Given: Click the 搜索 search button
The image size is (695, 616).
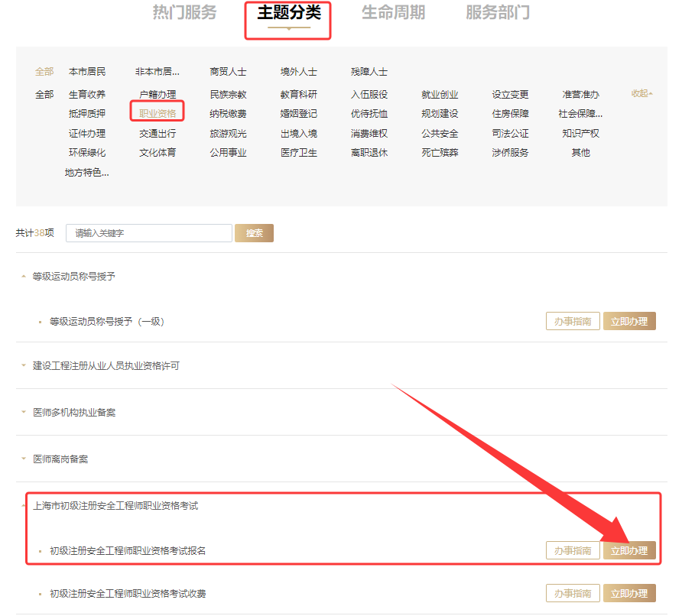Looking at the screenshot, I should click(253, 232).
